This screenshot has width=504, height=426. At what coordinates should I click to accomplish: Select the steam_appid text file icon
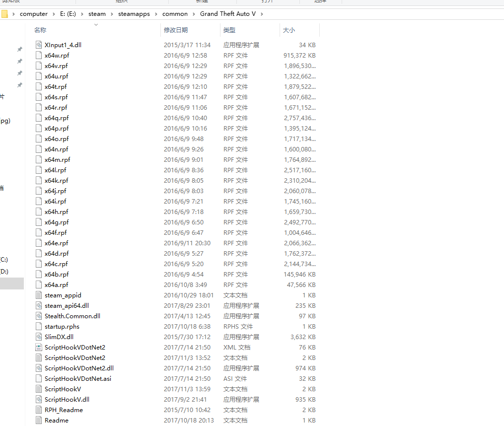[x=39, y=295]
